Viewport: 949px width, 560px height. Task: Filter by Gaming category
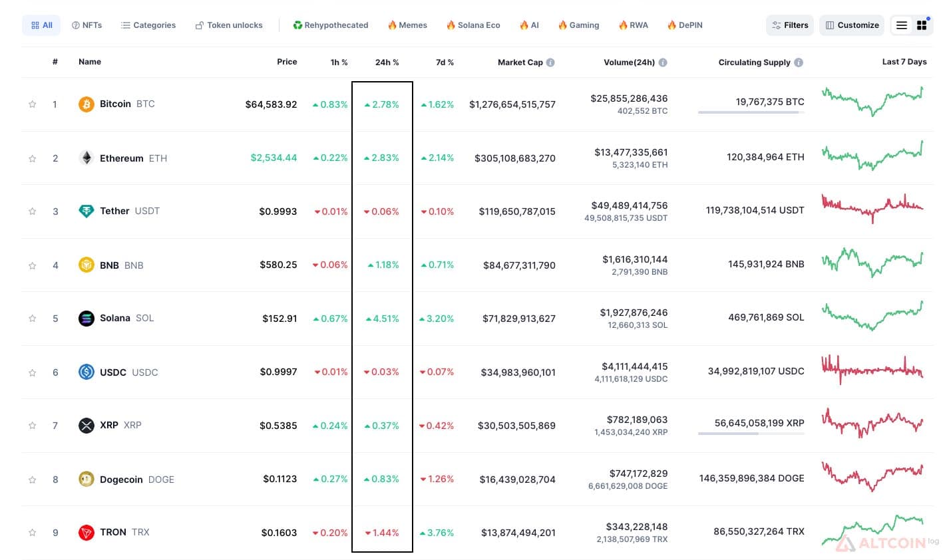click(579, 25)
